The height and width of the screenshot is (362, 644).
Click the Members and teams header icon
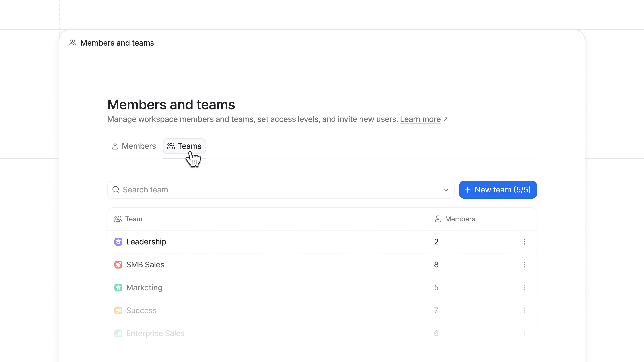coord(72,43)
